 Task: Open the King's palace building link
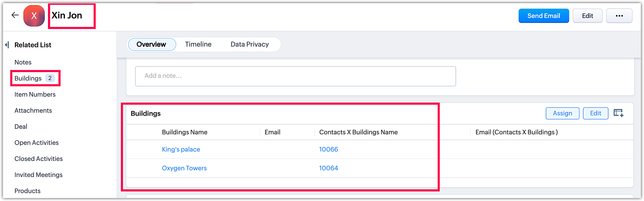(x=181, y=149)
